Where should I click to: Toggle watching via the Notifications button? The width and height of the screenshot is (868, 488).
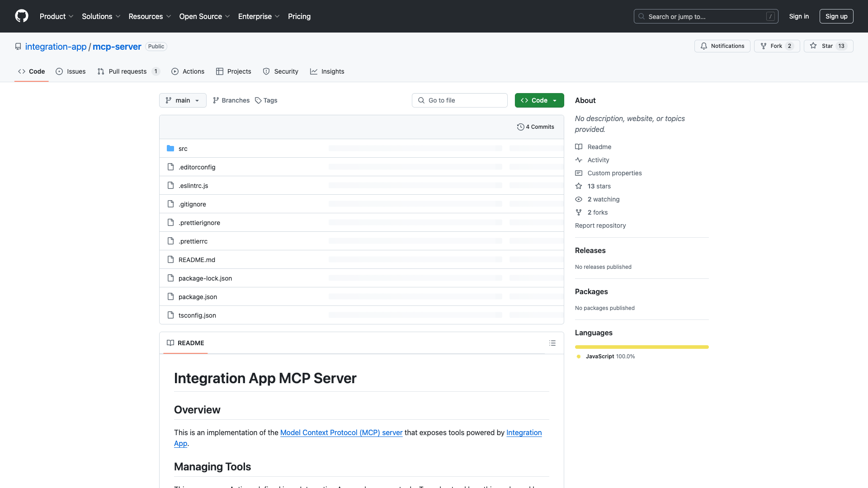(722, 46)
